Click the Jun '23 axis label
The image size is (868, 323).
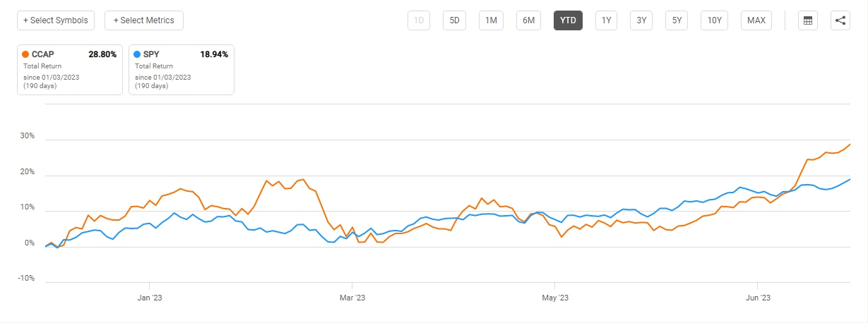click(x=758, y=298)
